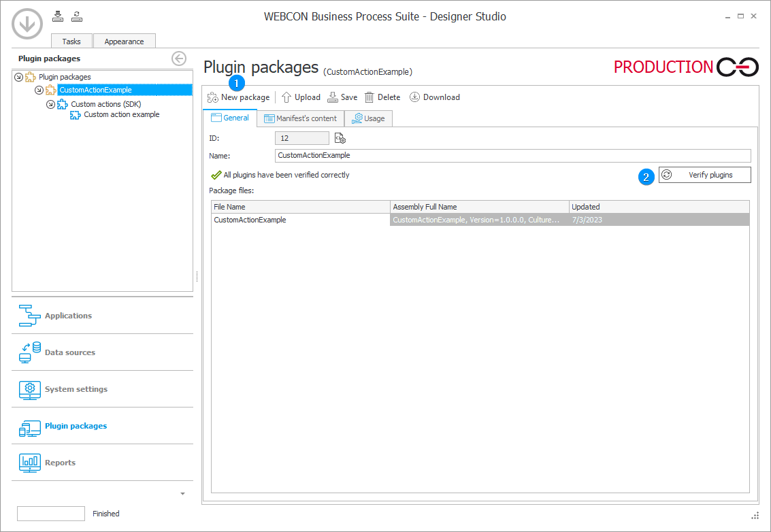Click the puzzle icon beside Custom actions (SDK)
The height and width of the screenshot is (532, 771).
63,104
